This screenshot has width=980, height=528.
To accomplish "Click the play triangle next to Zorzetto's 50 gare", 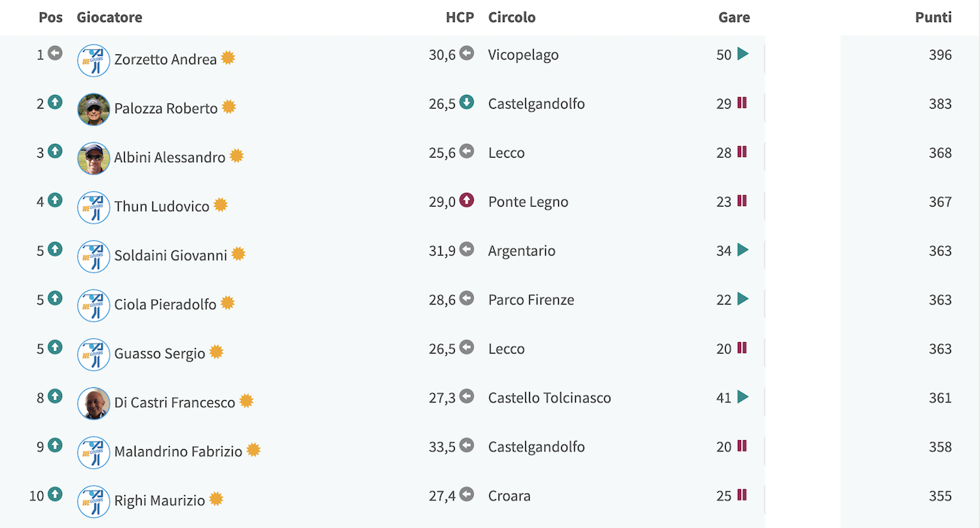I will (x=743, y=54).
